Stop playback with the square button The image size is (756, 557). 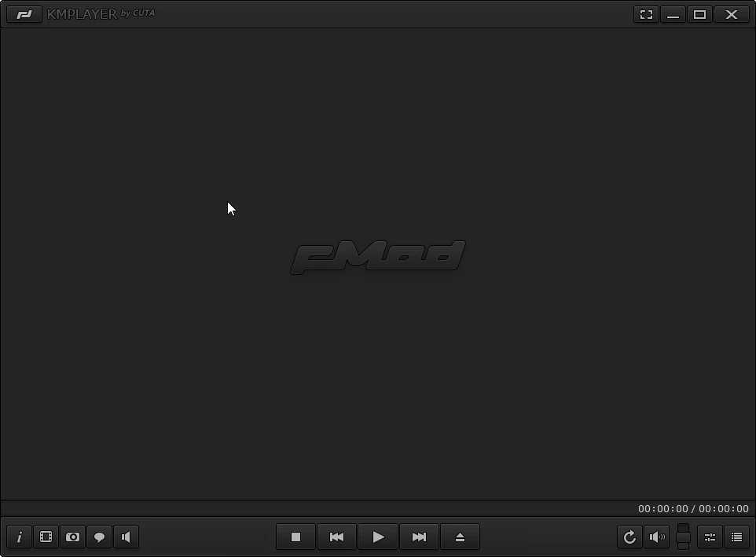(x=296, y=537)
